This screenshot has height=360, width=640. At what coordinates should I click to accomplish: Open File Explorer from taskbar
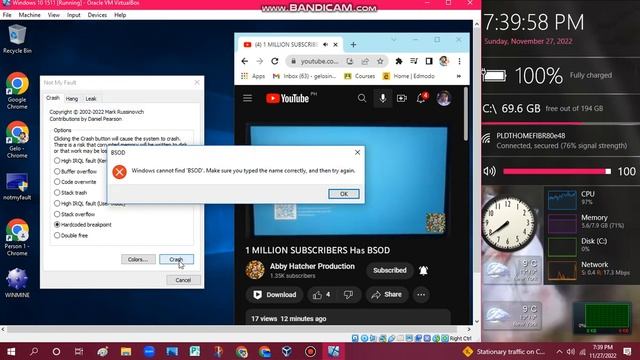pos(126,351)
